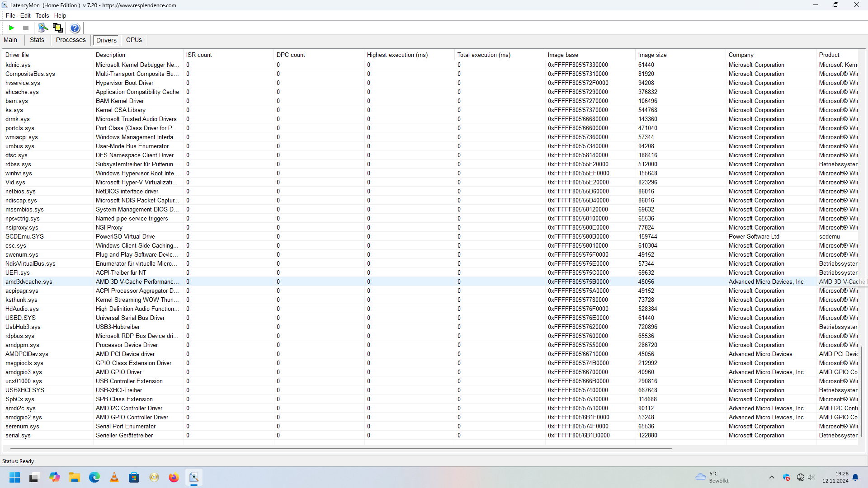Switch to the Processes tab

pos(71,40)
